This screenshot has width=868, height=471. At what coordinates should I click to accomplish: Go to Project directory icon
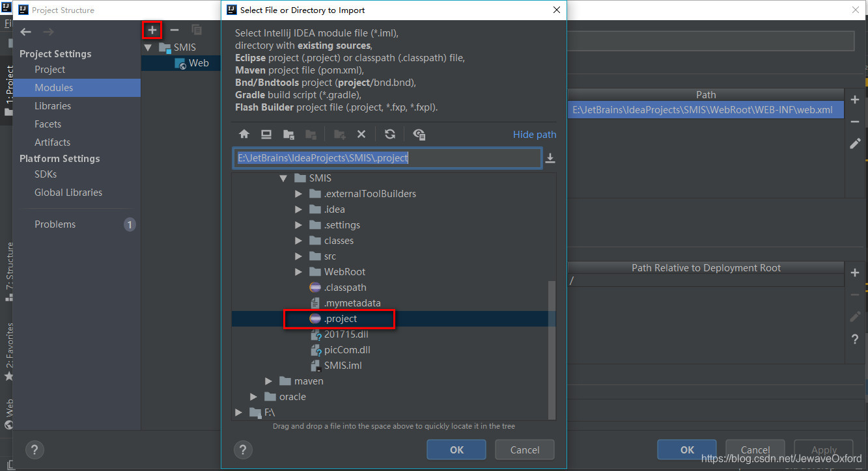(288, 134)
